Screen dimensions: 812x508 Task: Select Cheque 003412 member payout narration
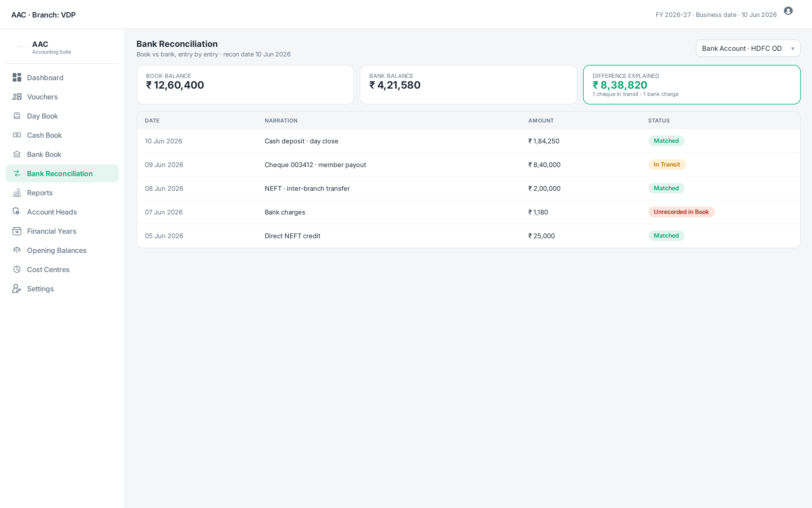coord(315,165)
